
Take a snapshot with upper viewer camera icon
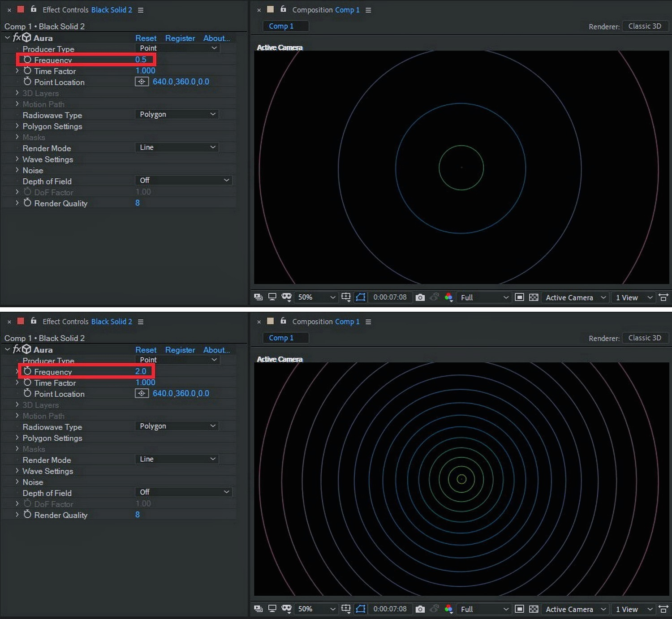click(420, 297)
